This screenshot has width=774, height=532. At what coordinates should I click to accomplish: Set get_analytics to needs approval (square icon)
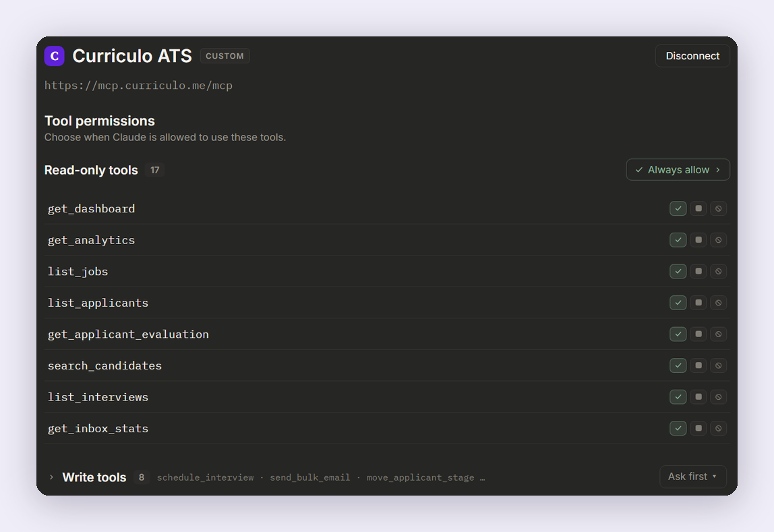tap(698, 240)
